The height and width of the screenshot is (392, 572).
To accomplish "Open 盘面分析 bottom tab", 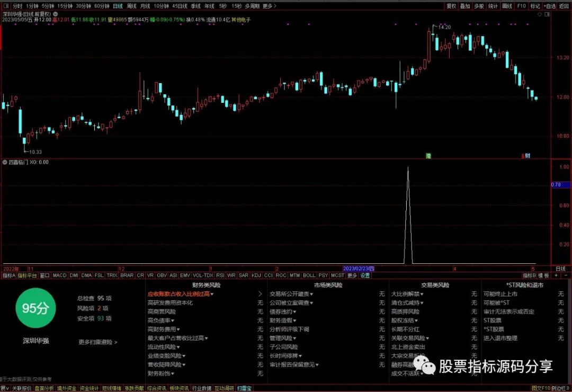I will 44,388.
